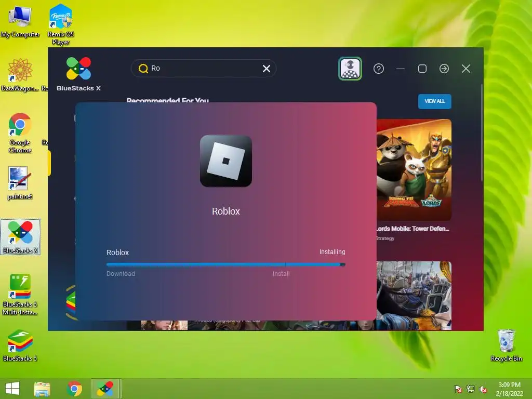
Task: Open paint.net desktop shortcut
Action: tap(20, 183)
